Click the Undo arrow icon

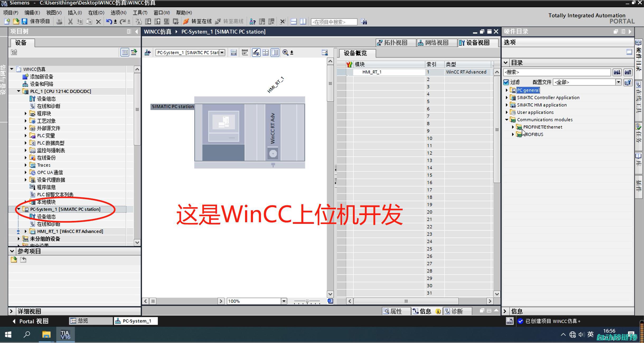coord(109,22)
